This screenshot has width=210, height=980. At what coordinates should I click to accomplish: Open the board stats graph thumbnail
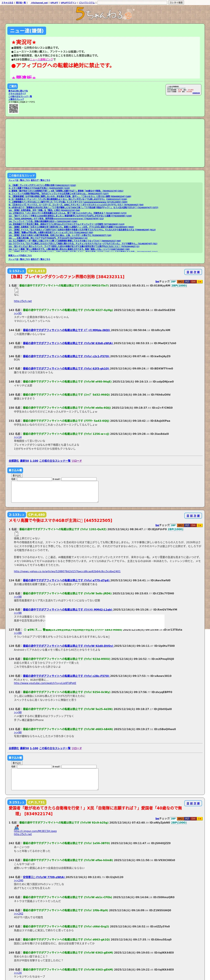point(183,90)
